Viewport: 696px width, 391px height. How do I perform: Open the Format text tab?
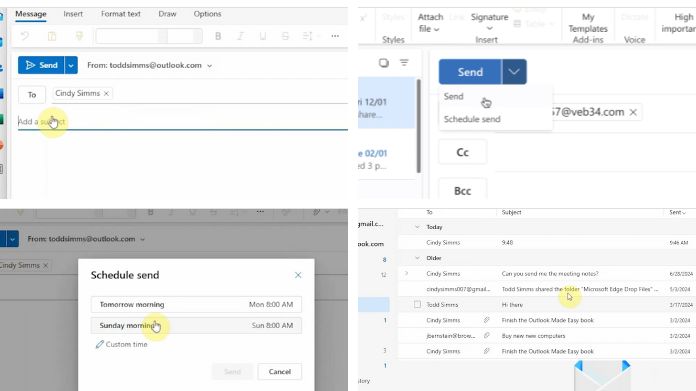(x=120, y=14)
